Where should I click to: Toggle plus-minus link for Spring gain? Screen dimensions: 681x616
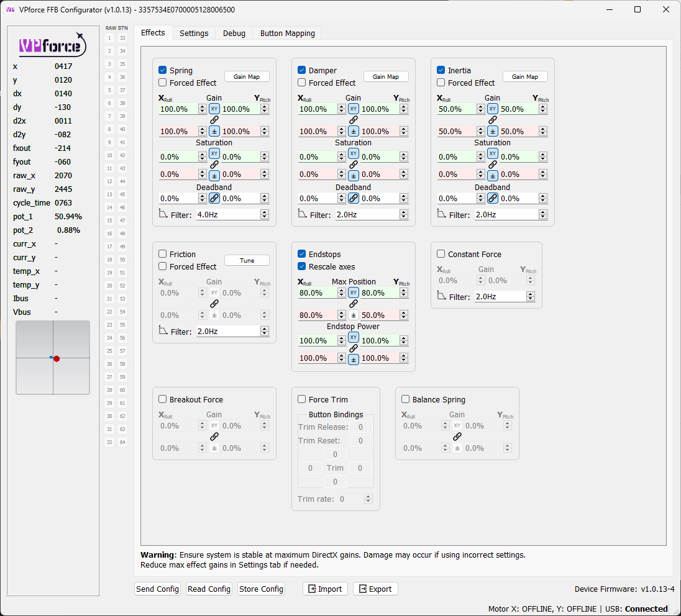click(214, 131)
